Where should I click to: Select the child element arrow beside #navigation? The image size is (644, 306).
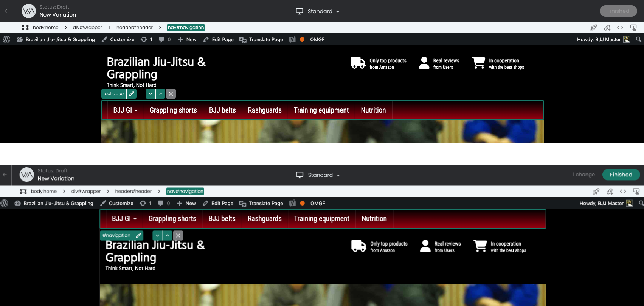157,235
